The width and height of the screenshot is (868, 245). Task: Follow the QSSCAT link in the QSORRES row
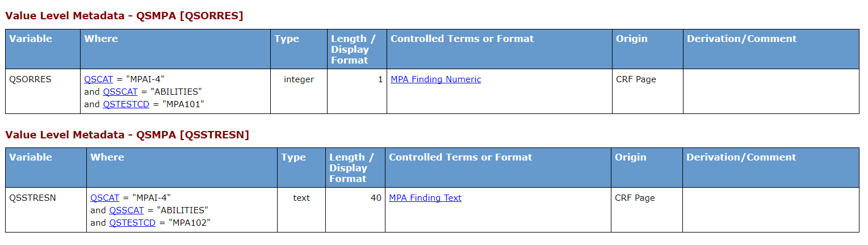pyautogui.click(x=121, y=91)
